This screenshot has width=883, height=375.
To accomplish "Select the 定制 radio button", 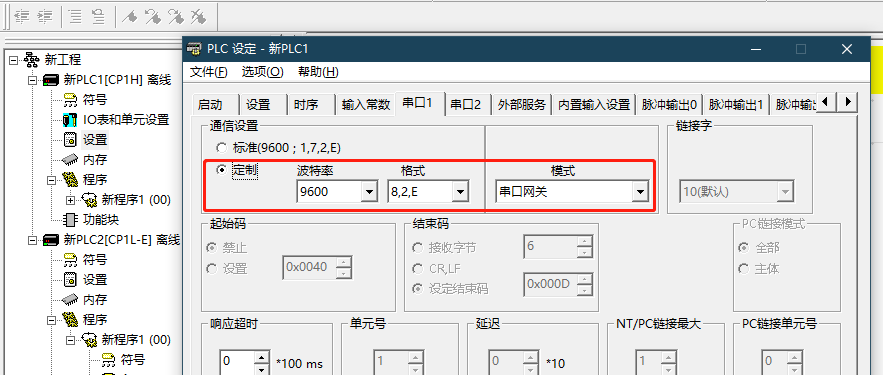I will (221, 169).
